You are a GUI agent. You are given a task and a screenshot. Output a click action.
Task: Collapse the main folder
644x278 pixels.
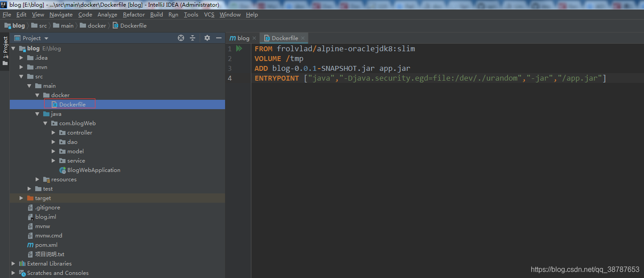29,86
